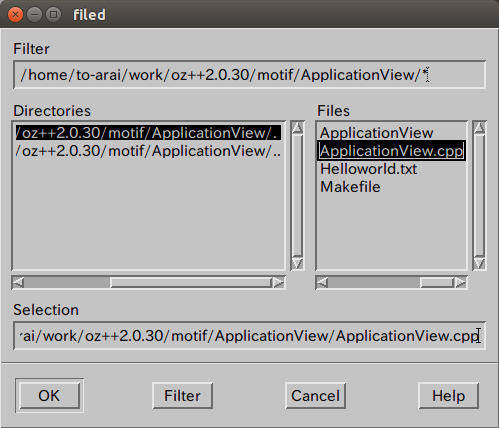This screenshot has width=499, height=428.
Task: Select Makefile in the Files list
Action: [350, 187]
